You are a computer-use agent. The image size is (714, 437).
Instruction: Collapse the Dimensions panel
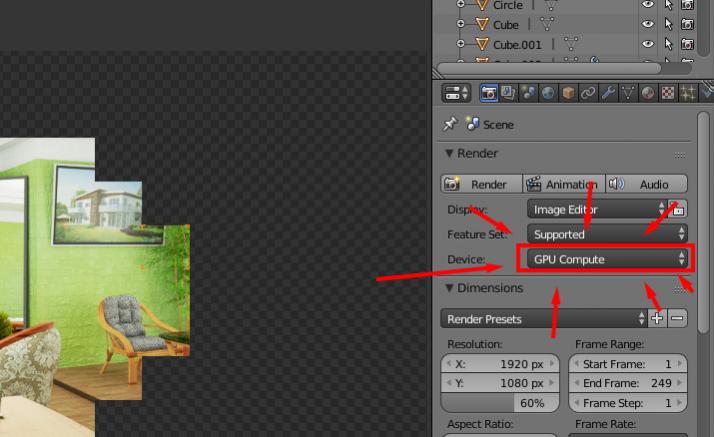449,288
